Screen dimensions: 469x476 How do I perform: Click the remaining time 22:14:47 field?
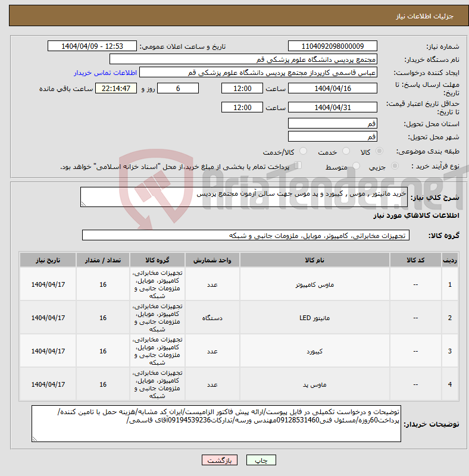tap(116, 88)
